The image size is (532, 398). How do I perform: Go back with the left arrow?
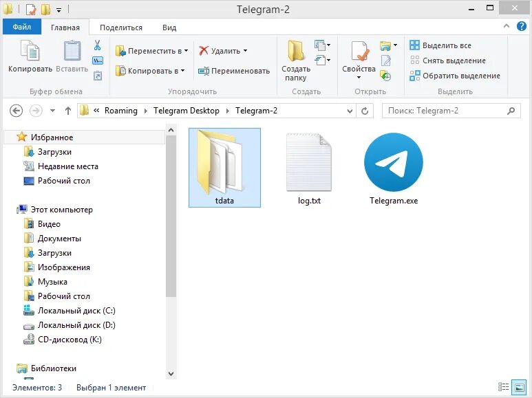16,111
